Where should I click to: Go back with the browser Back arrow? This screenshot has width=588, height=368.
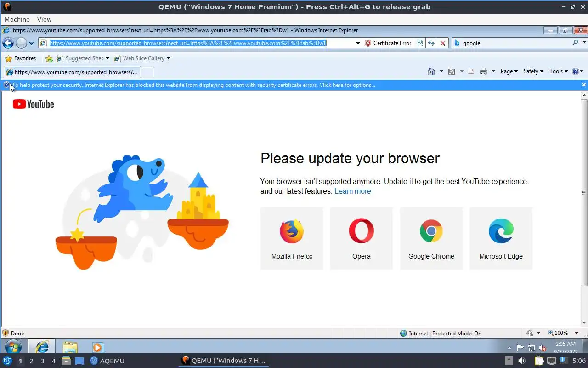click(x=8, y=43)
